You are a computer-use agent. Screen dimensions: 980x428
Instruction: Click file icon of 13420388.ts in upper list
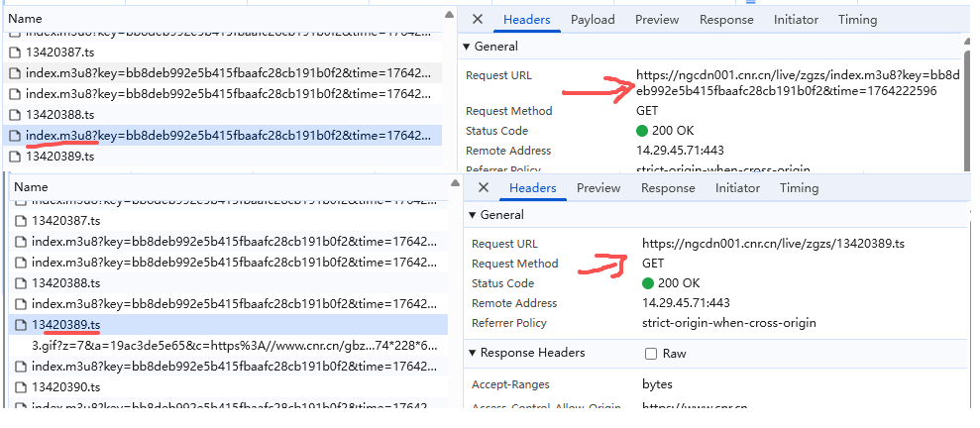(14, 115)
